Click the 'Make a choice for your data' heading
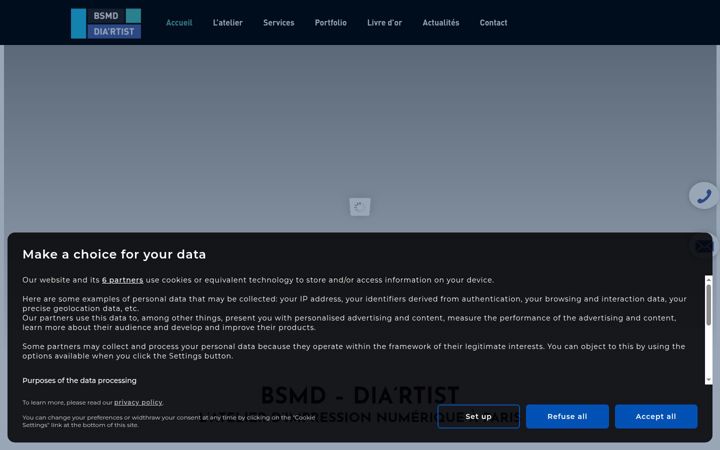This screenshot has height=450, width=720. 114,254
